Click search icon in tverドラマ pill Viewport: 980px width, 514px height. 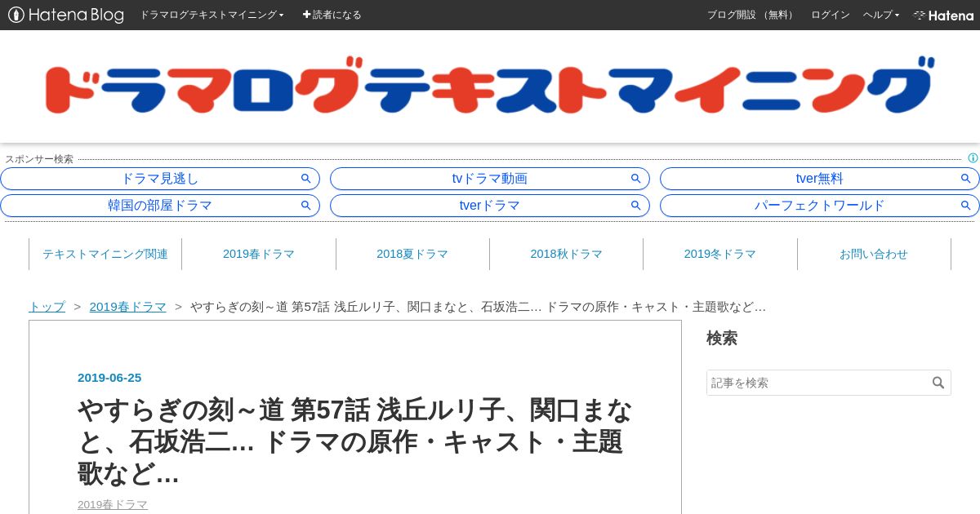636,206
